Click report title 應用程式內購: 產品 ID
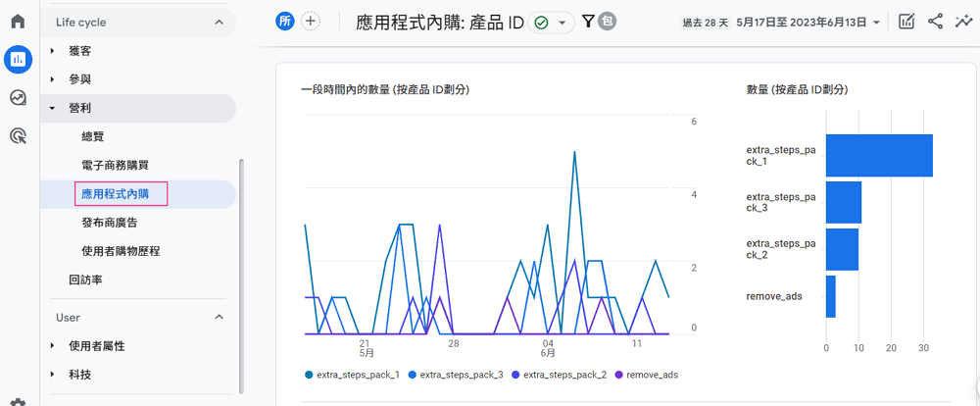 coord(439,23)
